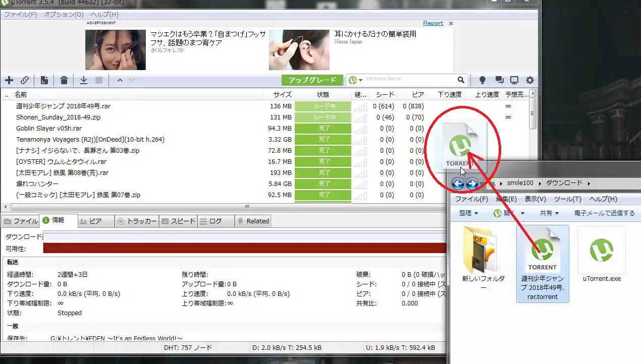Switch to the ログ tab
The image size is (641, 364).
[x=216, y=221]
